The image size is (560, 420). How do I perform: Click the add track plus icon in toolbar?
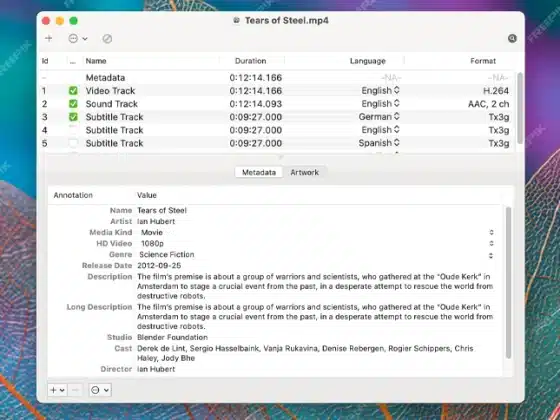(x=49, y=39)
